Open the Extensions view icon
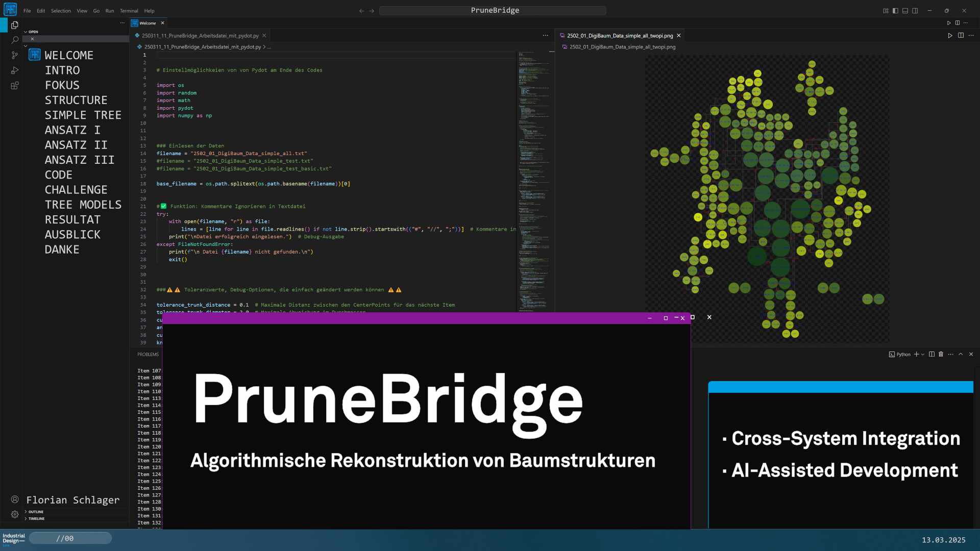 [x=15, y=86]
